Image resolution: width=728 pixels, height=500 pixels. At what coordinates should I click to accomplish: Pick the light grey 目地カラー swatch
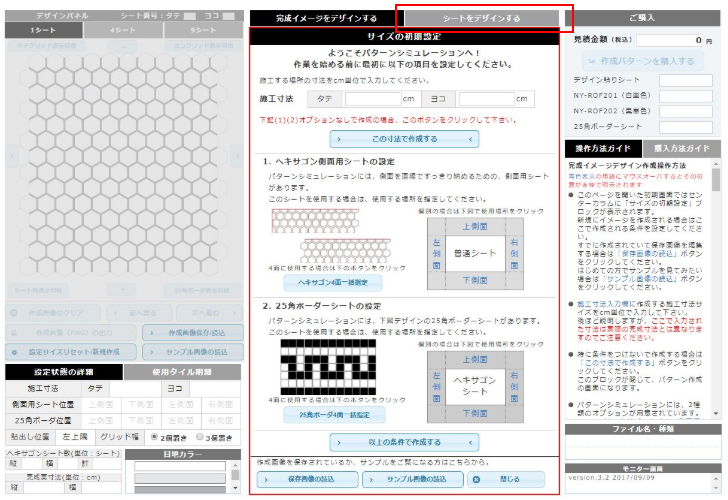pos(180,478)
